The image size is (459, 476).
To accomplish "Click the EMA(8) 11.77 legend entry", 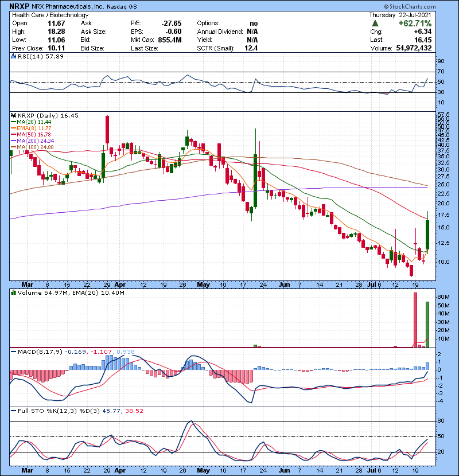I will 31,128.
